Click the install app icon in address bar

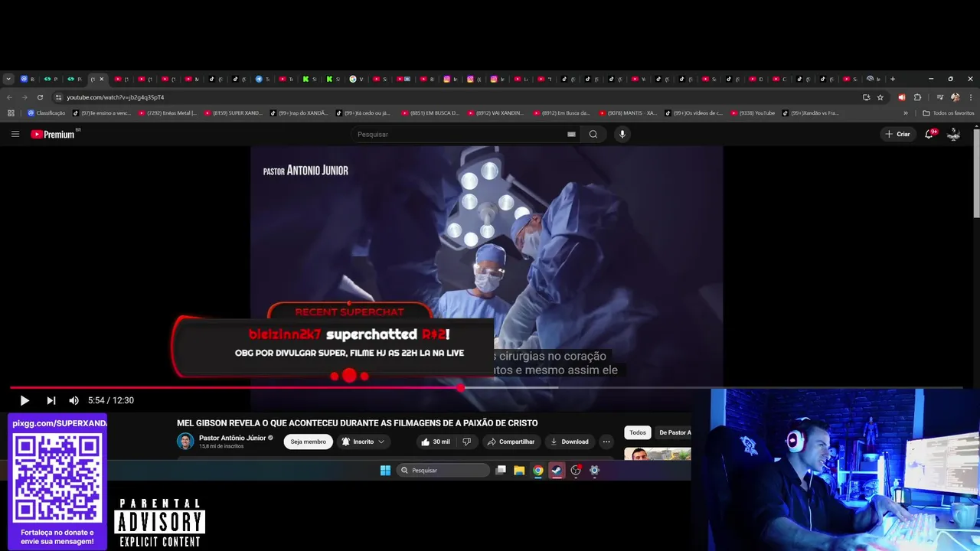(866, 97)
